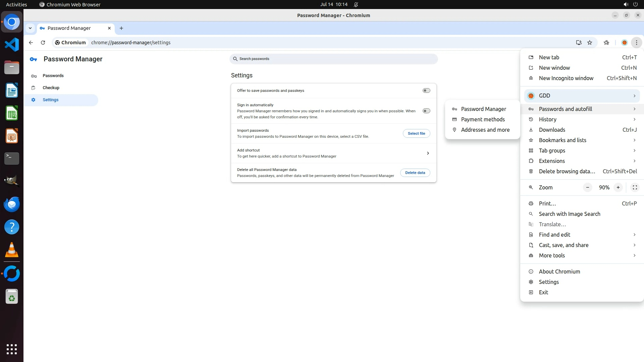
Task: Select Payment methods from the submenu
Action: pos(483,119)
